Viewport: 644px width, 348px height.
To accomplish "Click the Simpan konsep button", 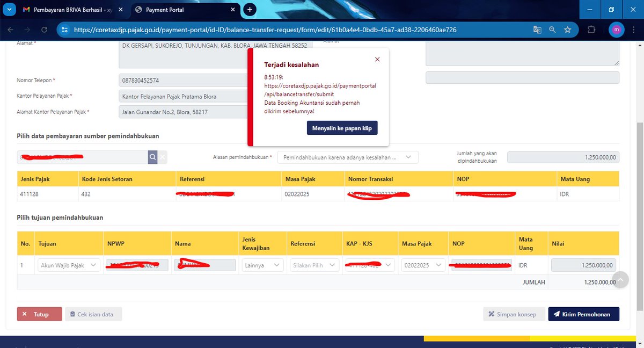I will 514,314.
